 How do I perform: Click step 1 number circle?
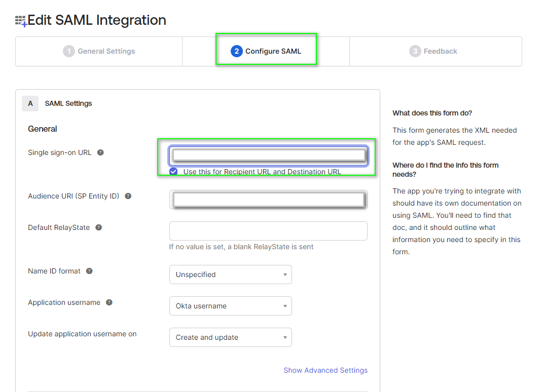(69, 51)
